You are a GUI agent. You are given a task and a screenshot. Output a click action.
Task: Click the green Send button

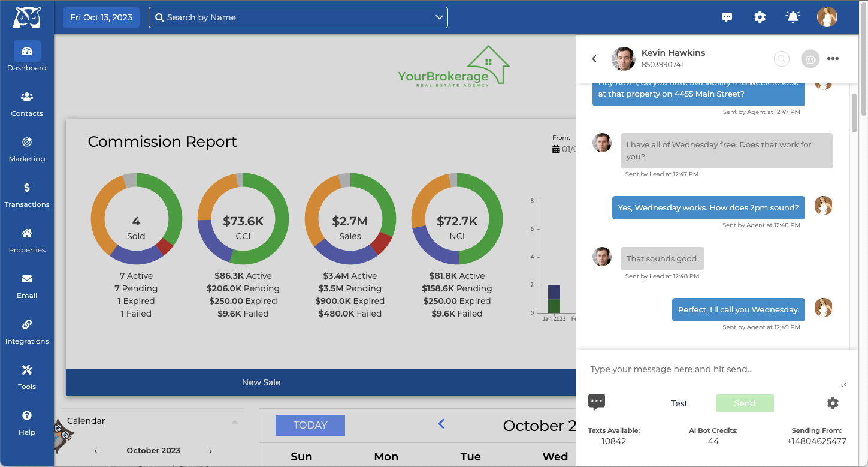[745, 403]
